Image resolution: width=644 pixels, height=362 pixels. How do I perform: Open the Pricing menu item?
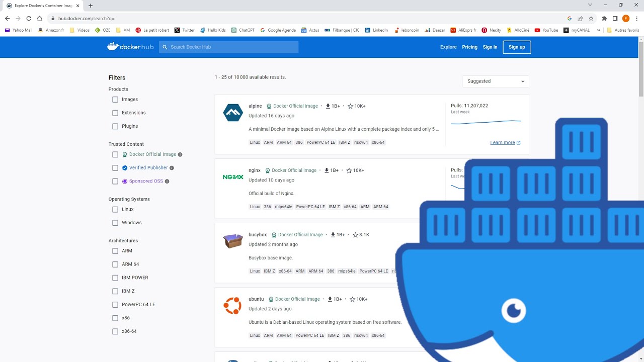(470, 47)
